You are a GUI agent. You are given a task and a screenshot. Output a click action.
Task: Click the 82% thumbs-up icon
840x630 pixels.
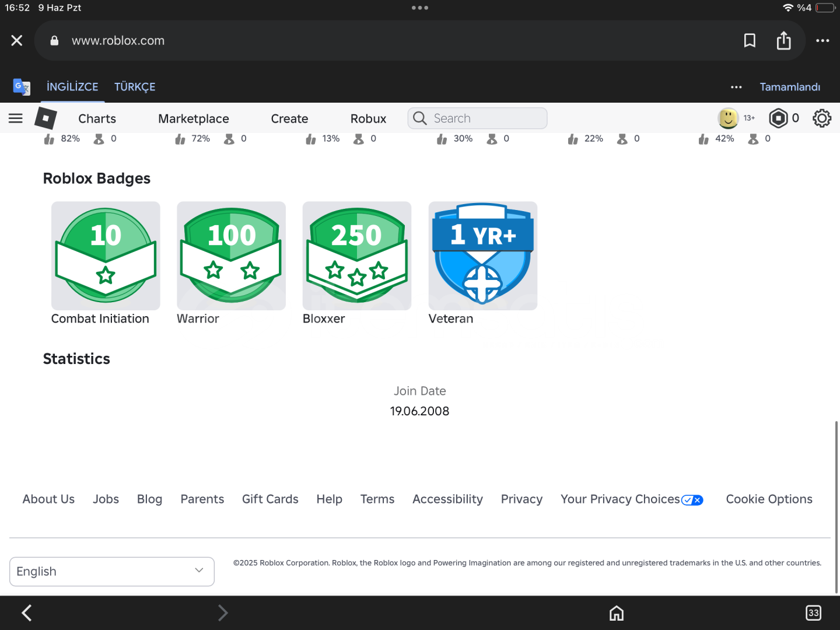[x=49, y=139]
